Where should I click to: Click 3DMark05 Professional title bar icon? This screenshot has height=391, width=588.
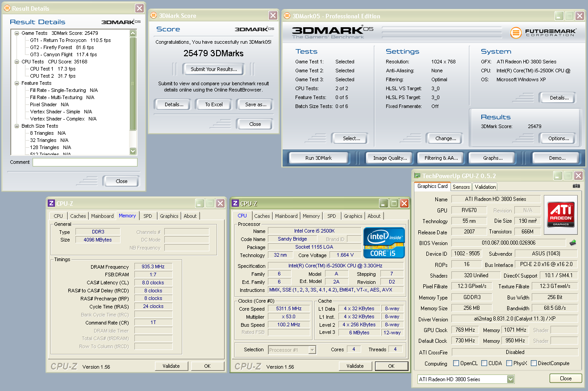click(x=288, y=16)
